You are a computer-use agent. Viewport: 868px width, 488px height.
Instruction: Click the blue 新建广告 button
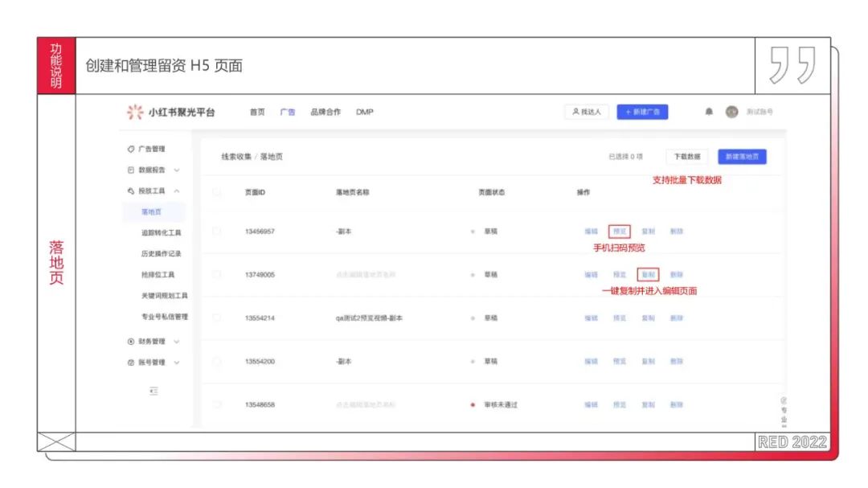643,112
